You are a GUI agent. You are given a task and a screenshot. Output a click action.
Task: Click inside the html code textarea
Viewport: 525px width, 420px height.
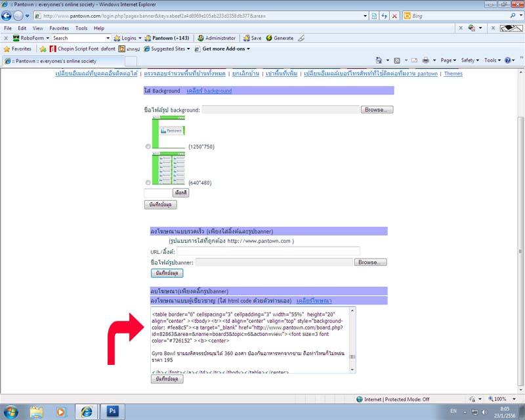click(250, 340)
